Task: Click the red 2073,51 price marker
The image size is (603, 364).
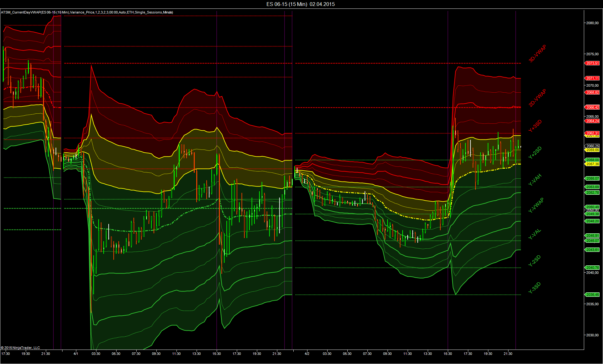Action: point(592,63)
